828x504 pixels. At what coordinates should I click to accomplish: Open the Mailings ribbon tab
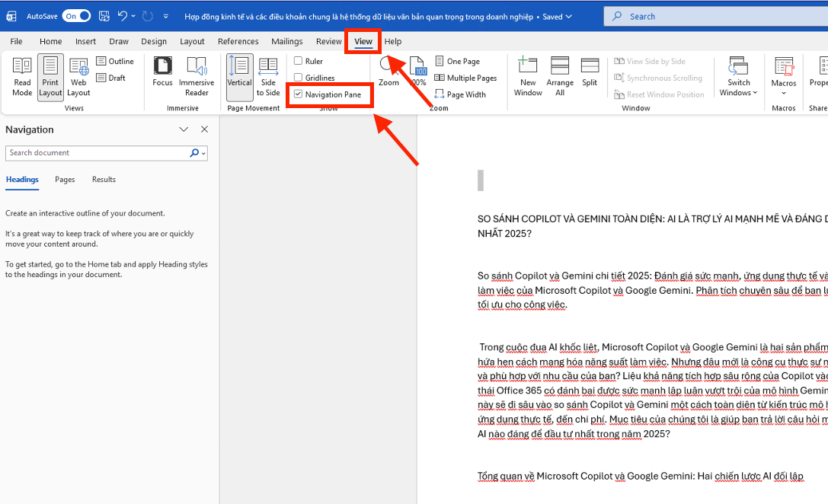(287, 41)
